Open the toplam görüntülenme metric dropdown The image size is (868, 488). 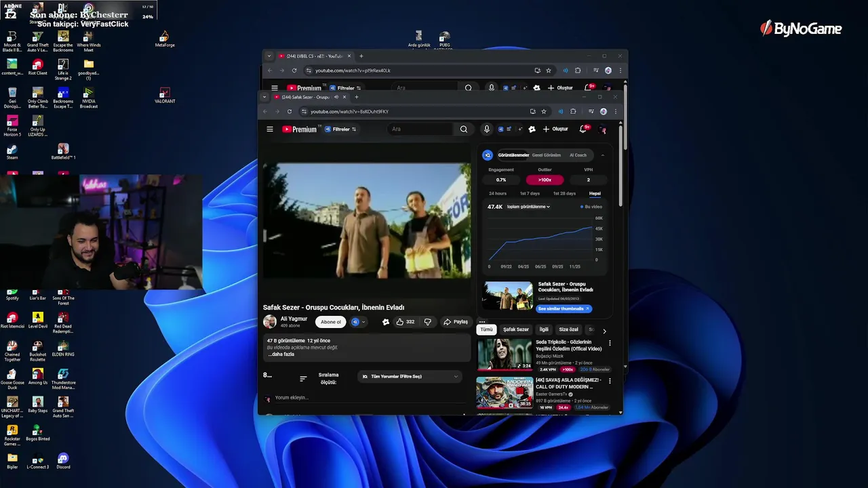[528, 207]
